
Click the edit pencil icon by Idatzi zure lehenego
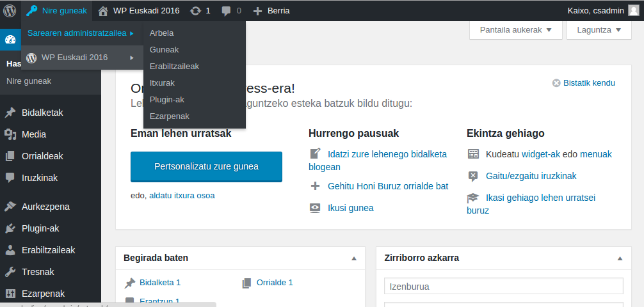(x=315, y=154)
